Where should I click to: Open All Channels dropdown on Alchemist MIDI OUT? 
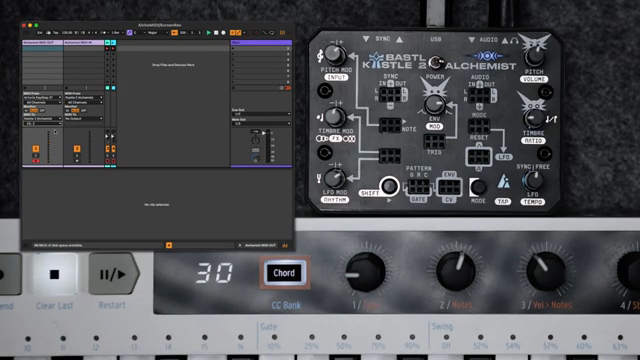coord(42,102)
